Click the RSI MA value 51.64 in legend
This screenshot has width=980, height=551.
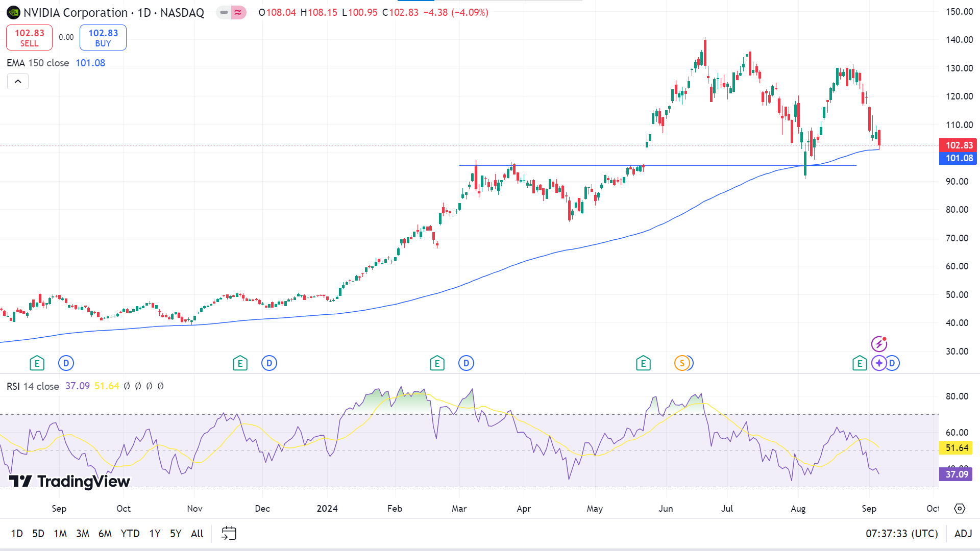point(107,386)
